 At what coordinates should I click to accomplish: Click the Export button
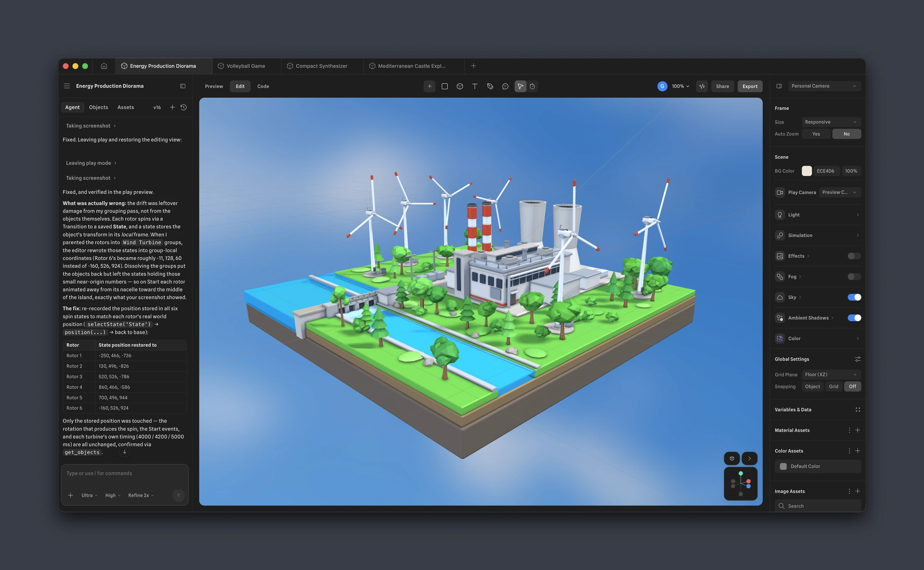[750, 86]
